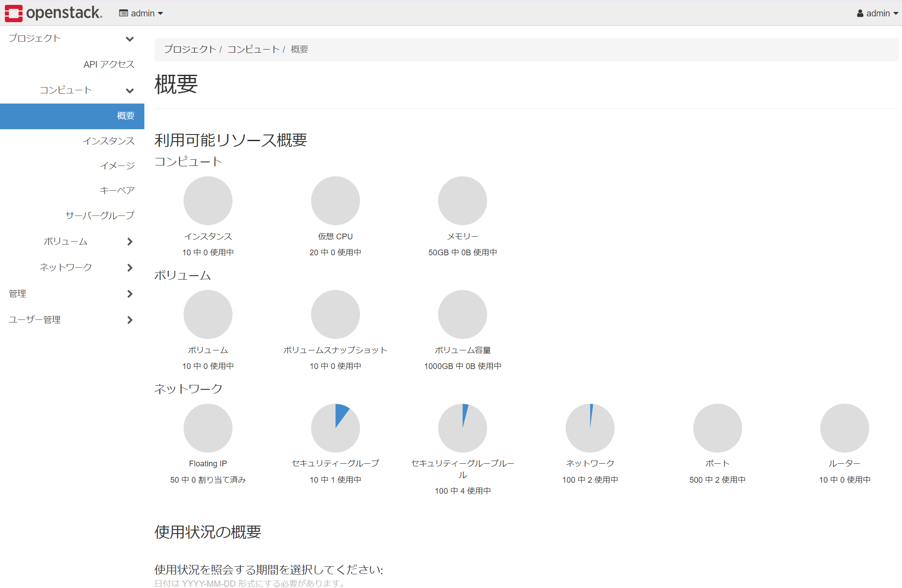Click the セキュリティーグループ usage pie chart
Viewport: 902px width, 588px height.
pyautogui.click(x=335, y=428)
